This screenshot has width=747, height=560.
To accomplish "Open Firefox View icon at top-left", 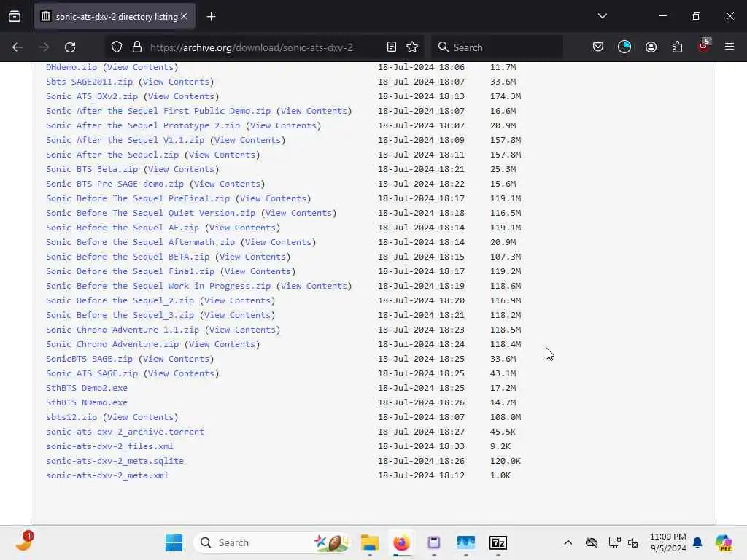I will click(x=15, y=17).
